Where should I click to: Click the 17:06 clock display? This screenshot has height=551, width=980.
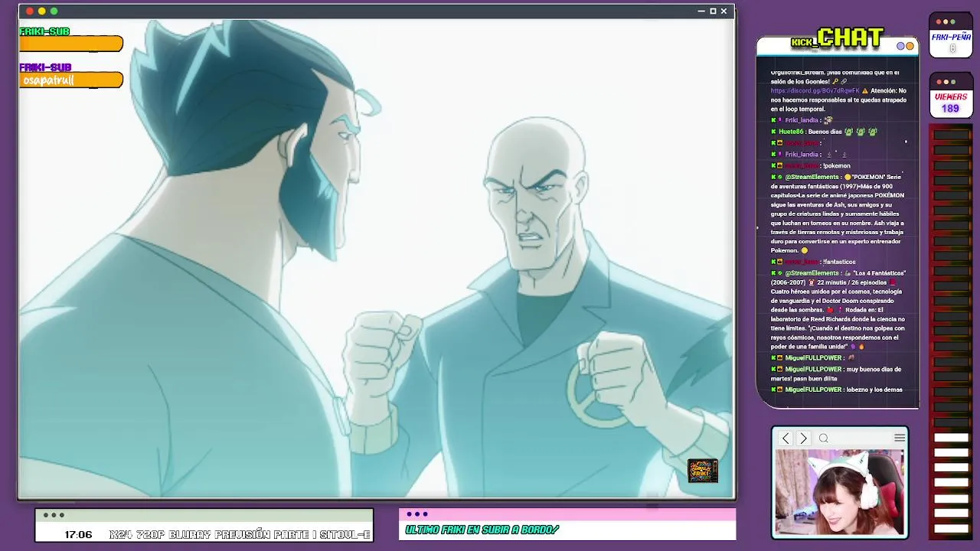pos(78,534)
